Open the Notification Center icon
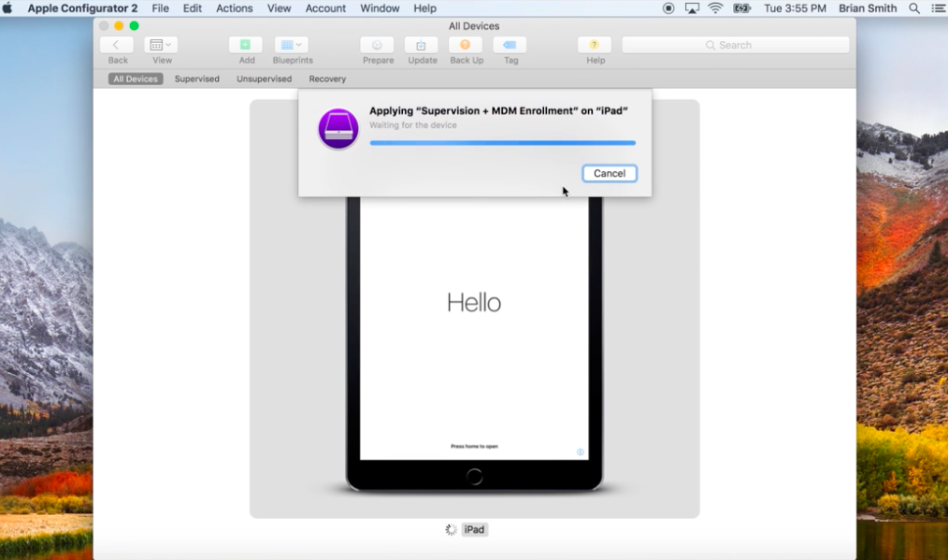 (938, 8)
